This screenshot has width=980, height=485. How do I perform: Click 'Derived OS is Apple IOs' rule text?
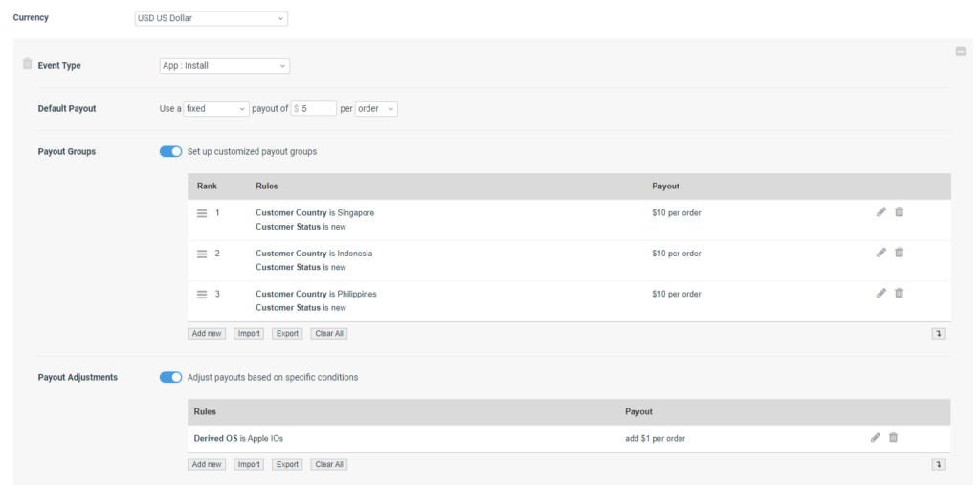pos(238,439)
